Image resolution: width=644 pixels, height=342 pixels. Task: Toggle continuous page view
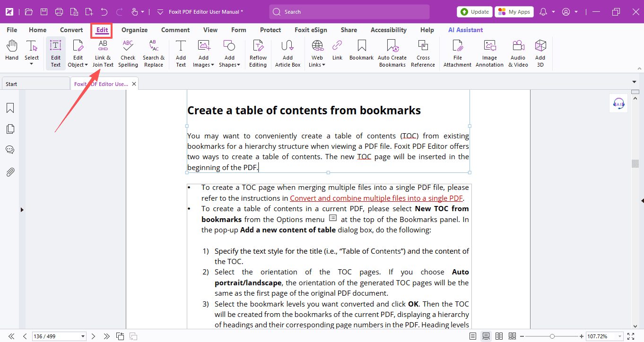[x=486, y=336]
